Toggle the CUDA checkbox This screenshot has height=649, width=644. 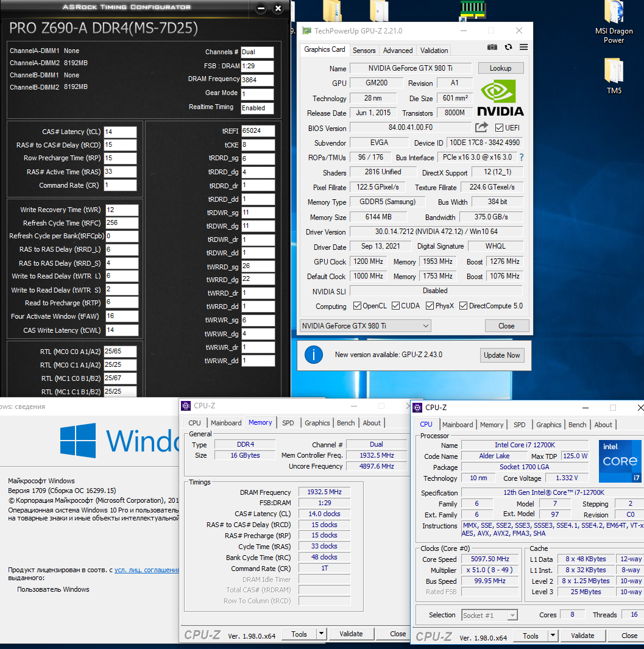pyautogui.click(x=395, y=306)
